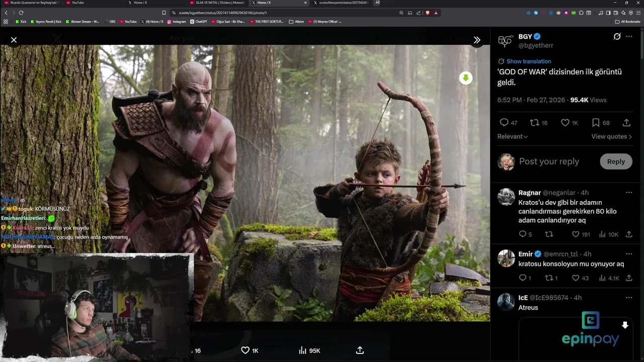
Task: Open IcE profile avatar
Action: 506,302
